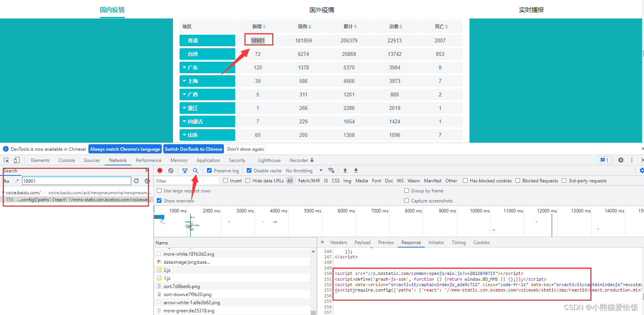Image resolution: width=644 pixels, height=315 pixels.
Task: Expand the 山东 region row
Action: click(x=185, y=135)
